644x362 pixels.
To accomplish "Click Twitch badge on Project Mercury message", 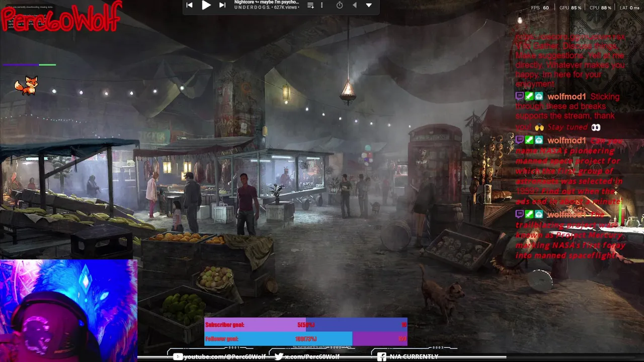I will 520,214.
